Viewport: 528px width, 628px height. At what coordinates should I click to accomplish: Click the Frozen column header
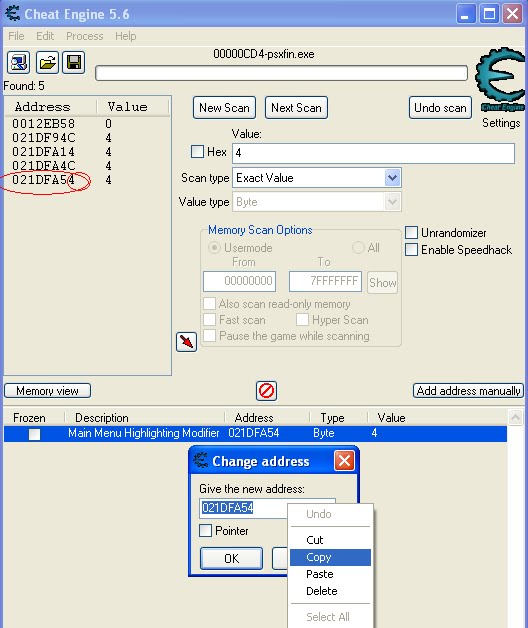[x=29, y=418]
